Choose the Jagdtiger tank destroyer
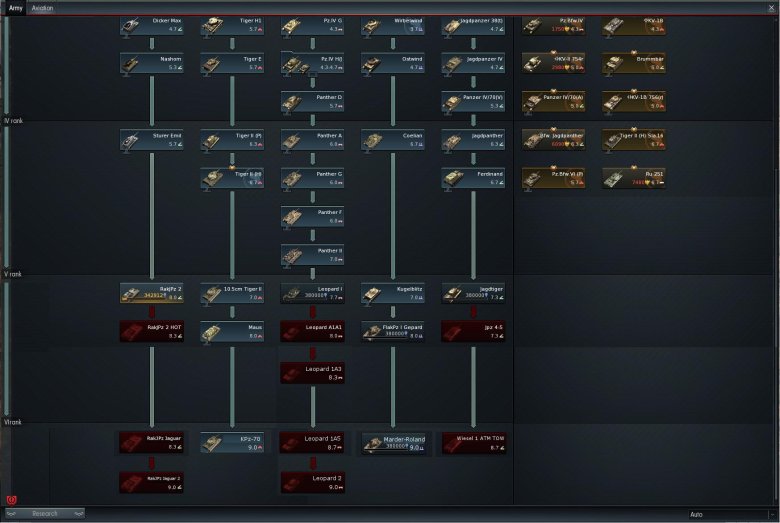Image resolution: width=780 pixels, height=523 pixels. (472, 292)
